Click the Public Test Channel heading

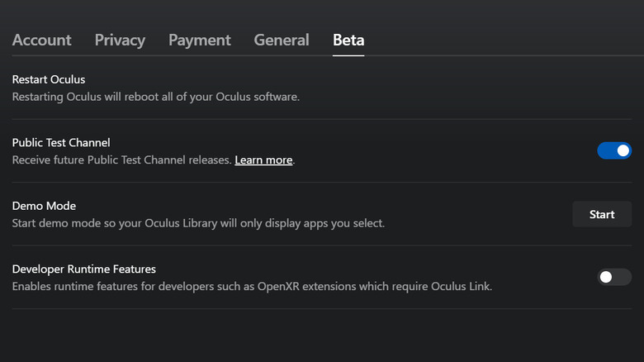click(x=61, y=142)
